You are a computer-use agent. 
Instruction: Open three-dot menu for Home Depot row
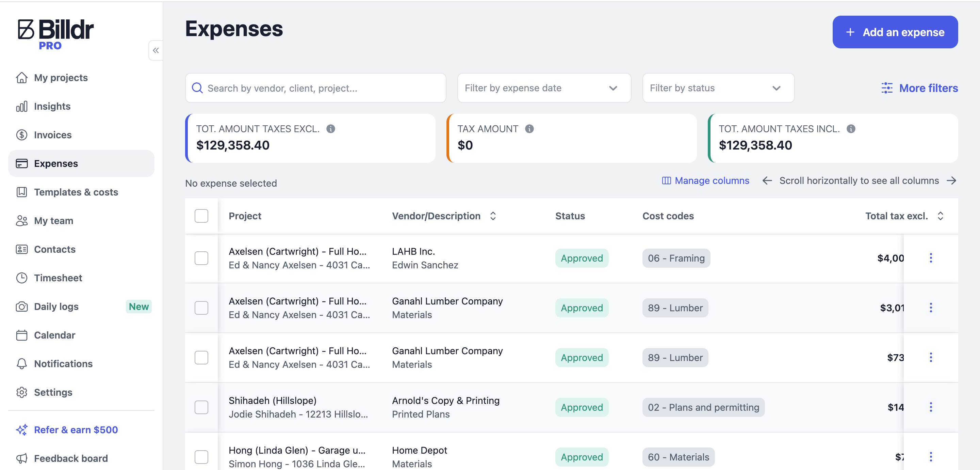click(931, 457)
